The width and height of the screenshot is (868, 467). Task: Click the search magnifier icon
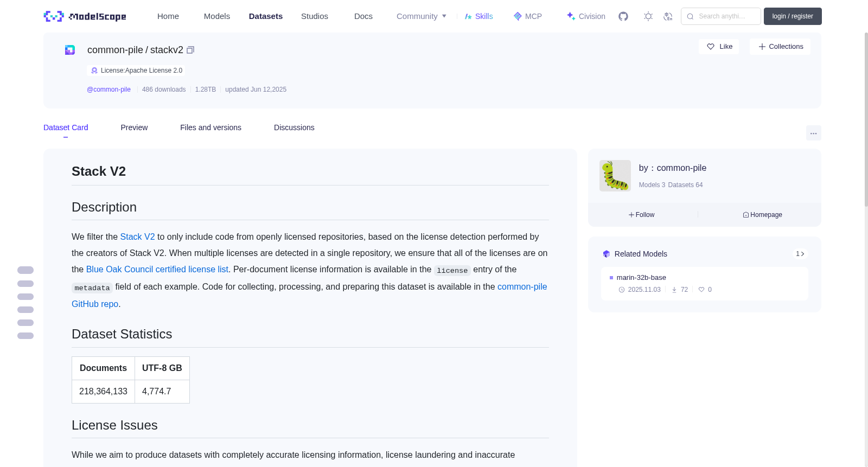click(x=690, y=16)
